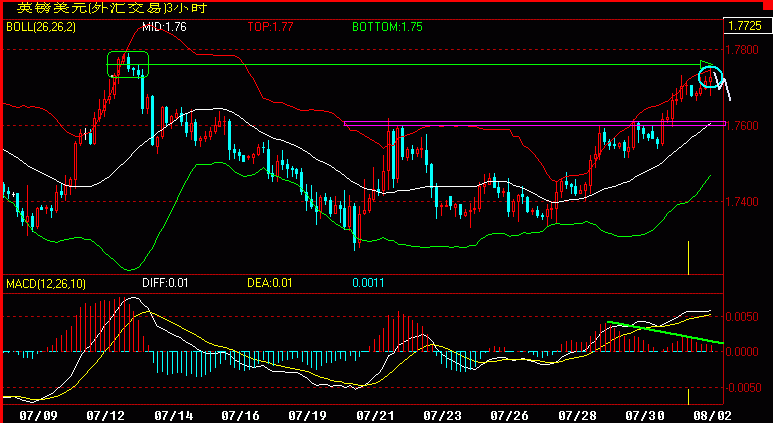The height and width of the screenshot is (423, 773).
Task: Click the 1.7800 price axis label
Action: coord(742,50)
